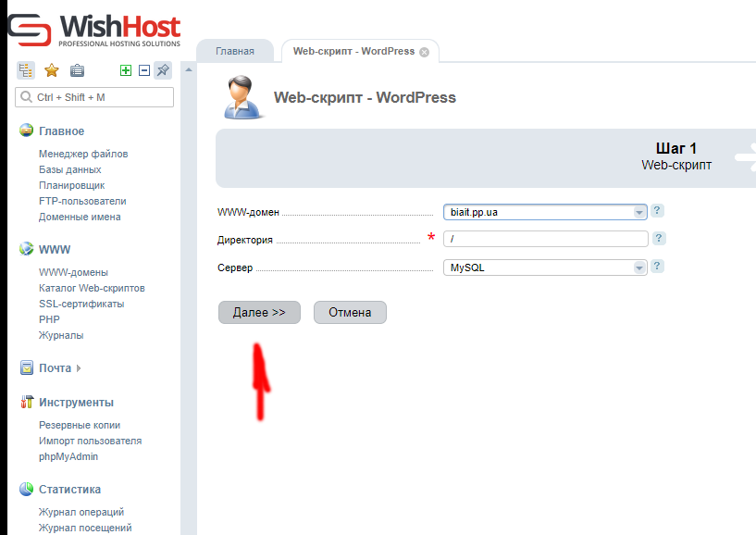Expand the Почта submenu arrow
This screenshot has width=756, height=535.
coord(79,368)
